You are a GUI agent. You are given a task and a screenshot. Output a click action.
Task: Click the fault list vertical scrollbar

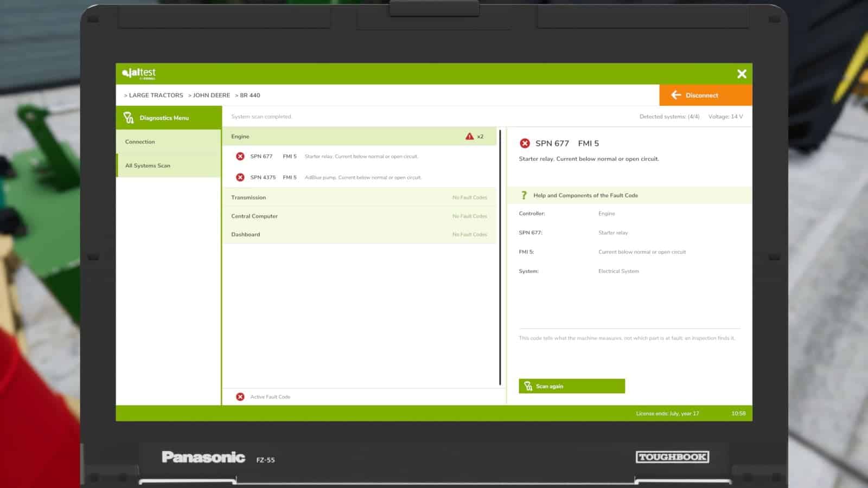click(x=500, y=258)
